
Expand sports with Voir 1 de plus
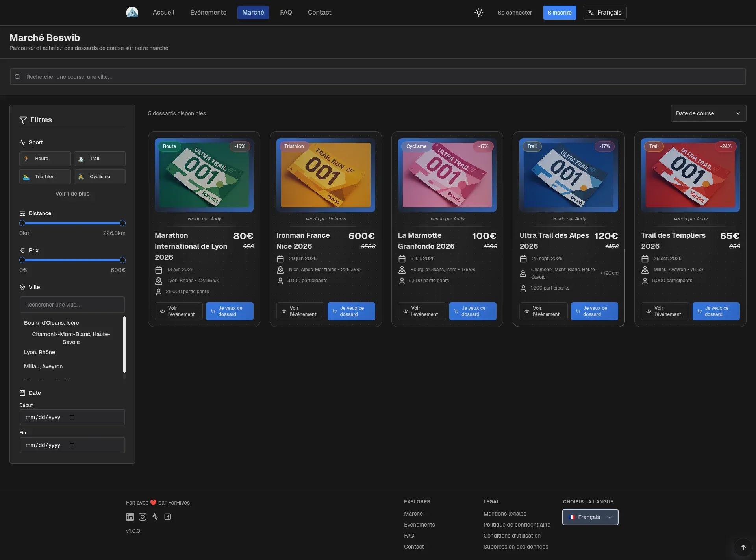coord(72,194)
